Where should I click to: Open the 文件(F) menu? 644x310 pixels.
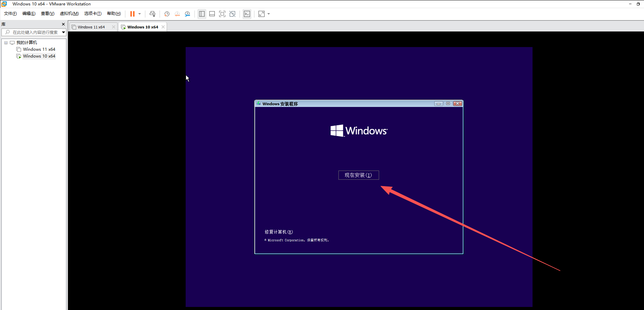pos(11,14)
